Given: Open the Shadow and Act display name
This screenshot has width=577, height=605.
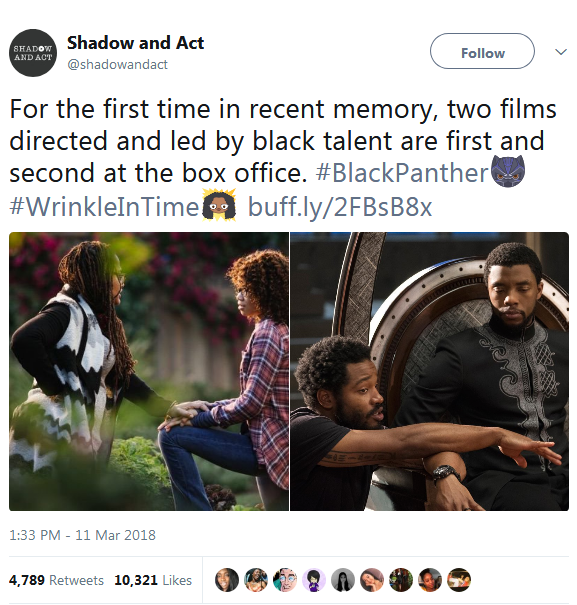Looking at the screenshot, I should coord(135,43).
